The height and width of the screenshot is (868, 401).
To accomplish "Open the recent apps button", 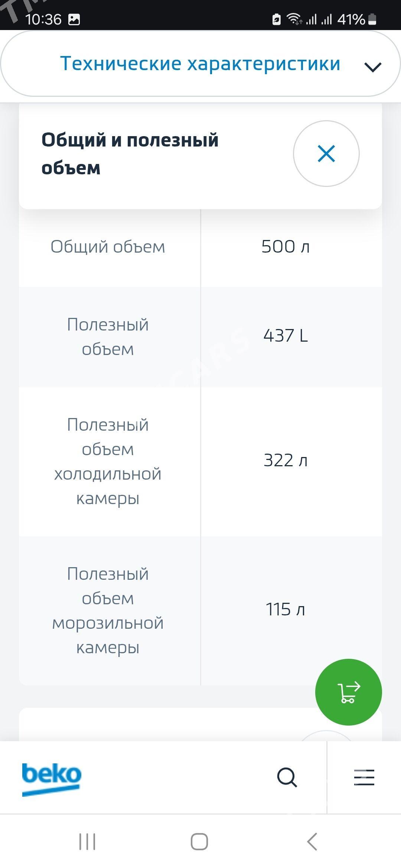I will pos(87,841).
